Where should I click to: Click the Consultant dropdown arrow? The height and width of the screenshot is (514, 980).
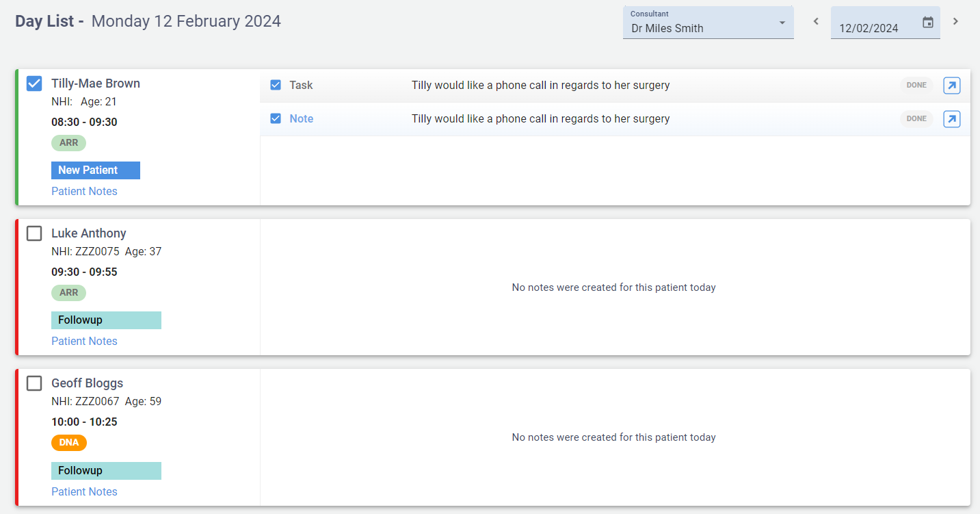click(x=782, y=23)
